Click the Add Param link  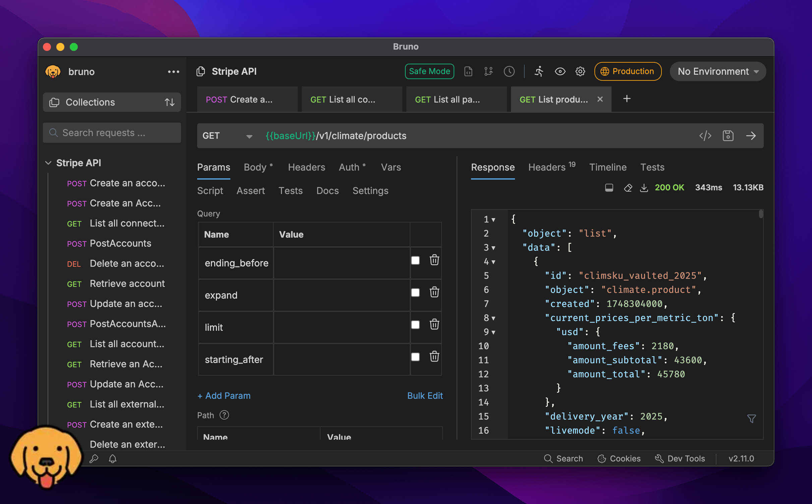point(224,396)
